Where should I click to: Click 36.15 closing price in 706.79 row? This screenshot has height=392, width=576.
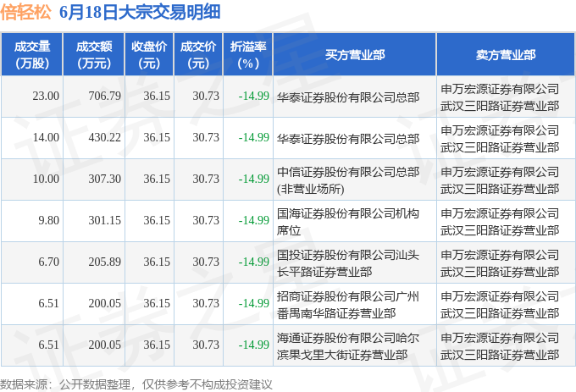[157, 97]
